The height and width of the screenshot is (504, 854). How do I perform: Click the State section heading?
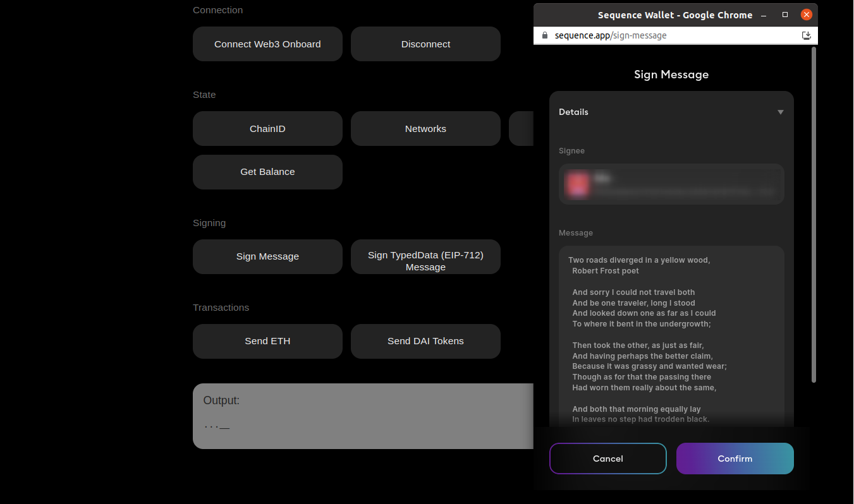tap(204, 95)
